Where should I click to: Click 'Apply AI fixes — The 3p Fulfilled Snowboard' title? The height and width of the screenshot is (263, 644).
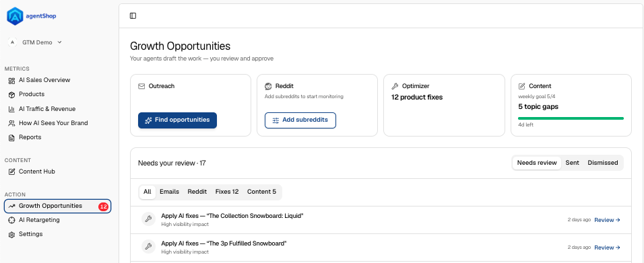point(224,243)
